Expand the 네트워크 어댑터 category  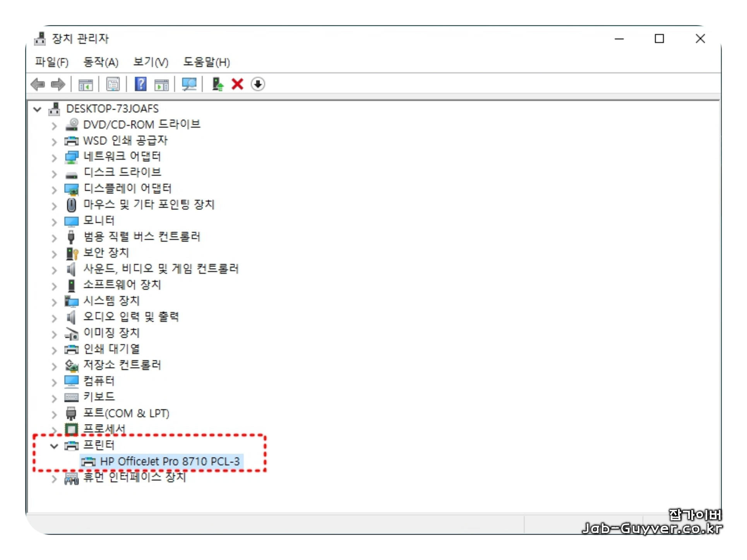(54, 158)
